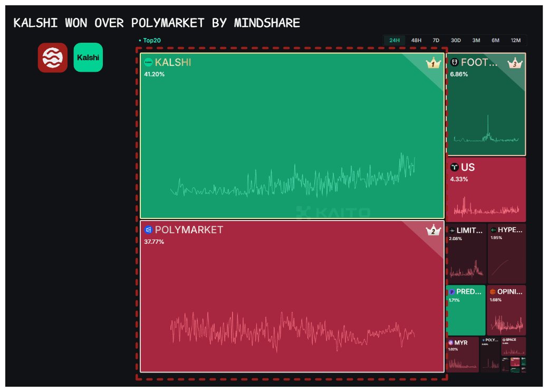Click the purple P icon beside PRED...
Viewport: 548px width, 392px height.
[452, 292]
